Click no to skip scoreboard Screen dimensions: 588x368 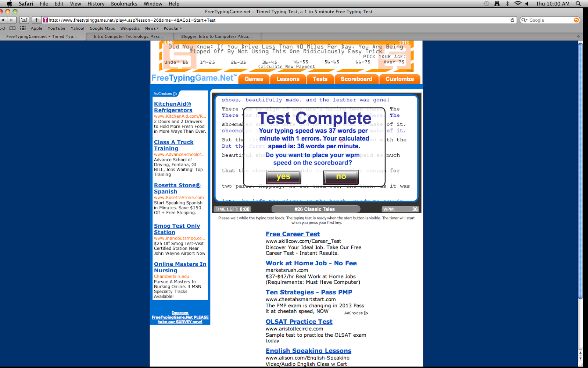[341, 177]
